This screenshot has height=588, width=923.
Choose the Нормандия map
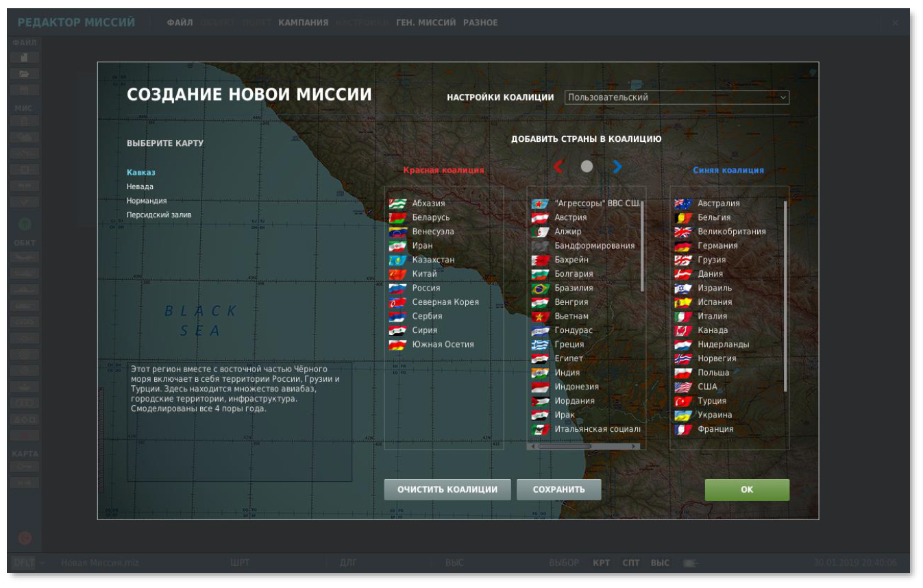pos(147,201)
